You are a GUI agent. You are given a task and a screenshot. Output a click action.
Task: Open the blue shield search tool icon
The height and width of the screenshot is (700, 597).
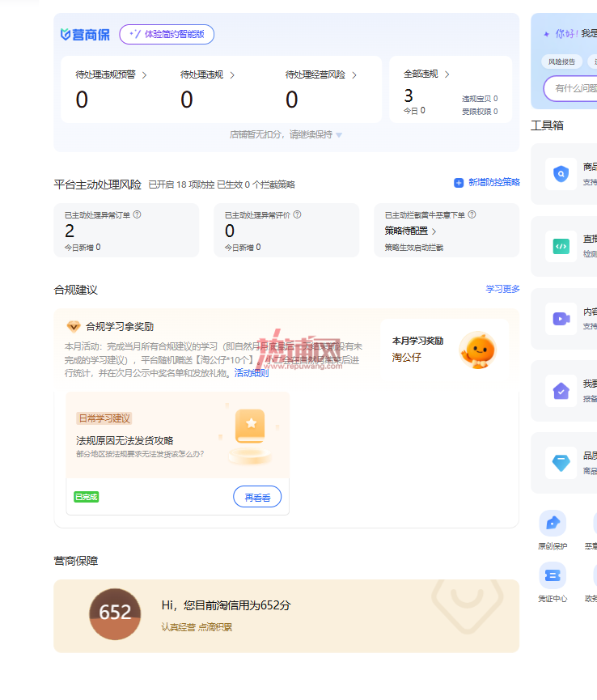coord(561,174)
